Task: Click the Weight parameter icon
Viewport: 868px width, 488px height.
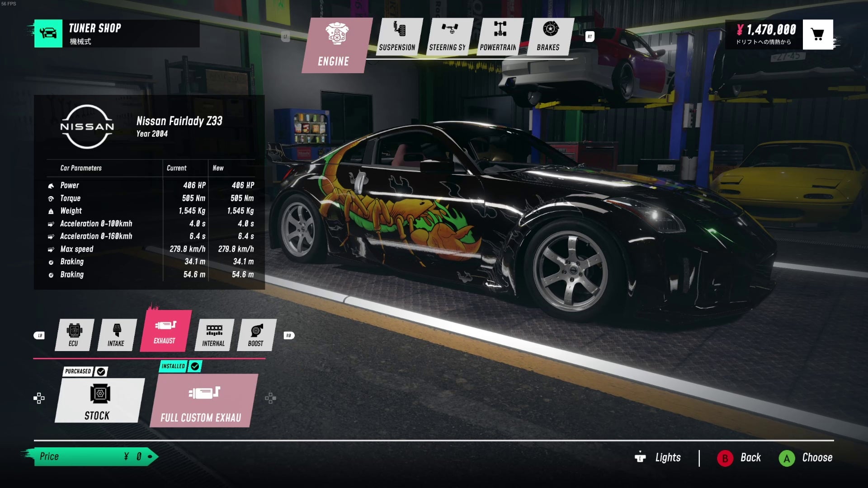Action: coord(51,211)
